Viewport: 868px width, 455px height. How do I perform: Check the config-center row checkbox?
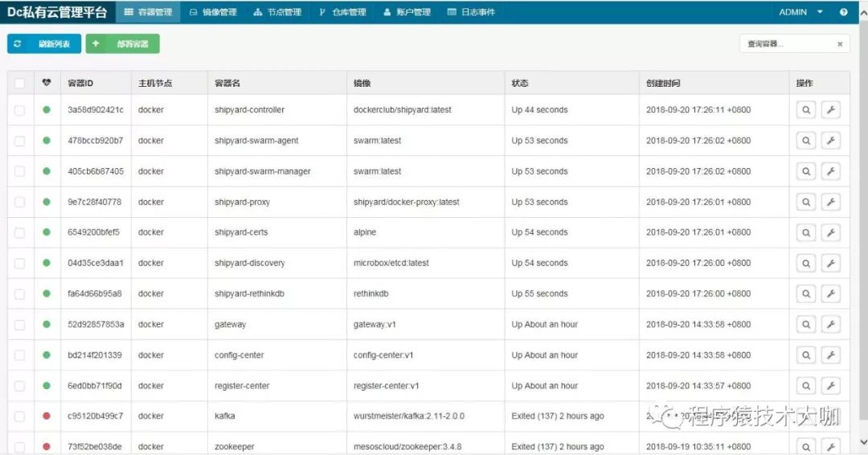click(x=19, y=355)
